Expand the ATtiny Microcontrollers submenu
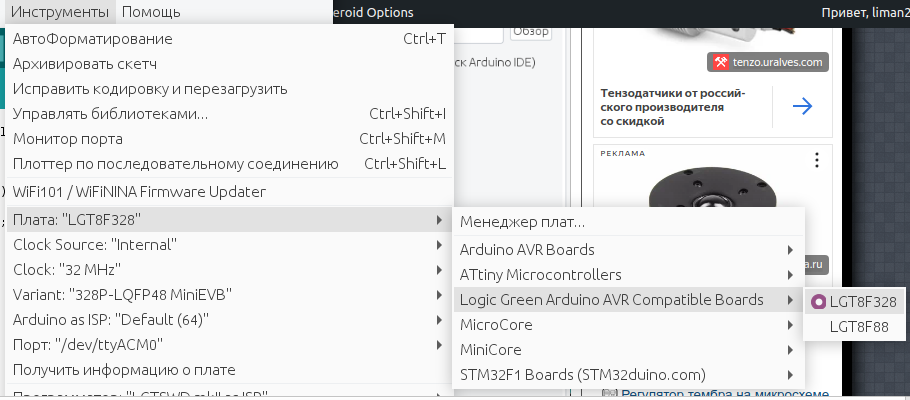Screen dimensions: 910x400 (628, 274)
